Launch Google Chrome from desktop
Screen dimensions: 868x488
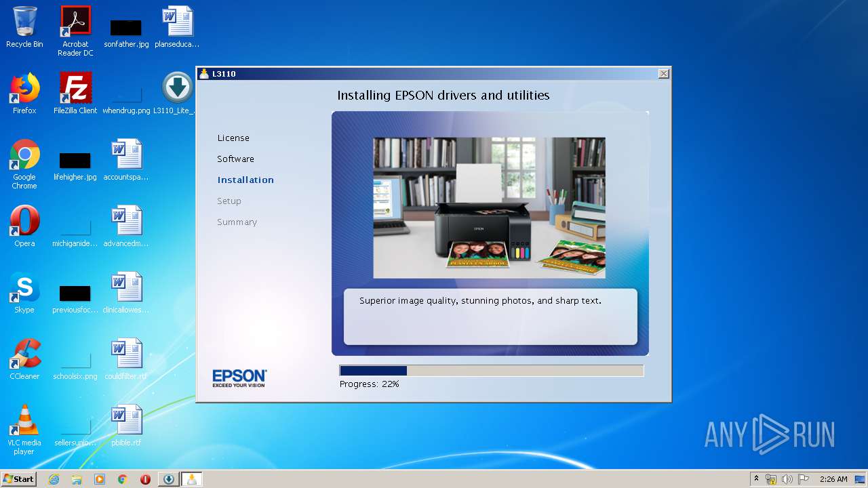24,163
